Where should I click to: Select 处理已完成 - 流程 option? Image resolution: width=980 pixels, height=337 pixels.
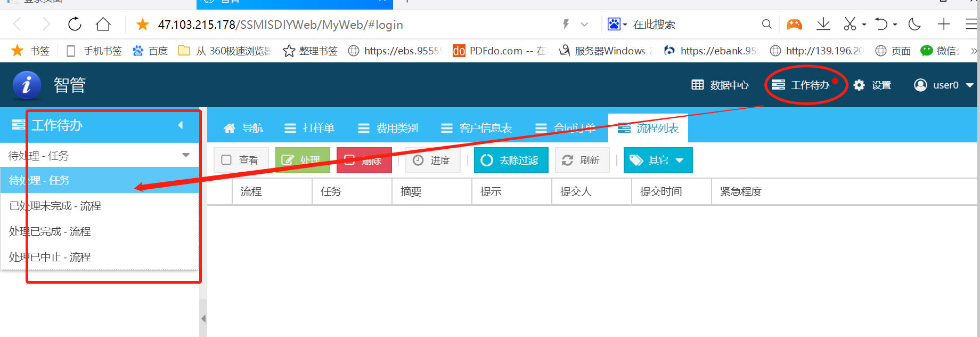coord(100,231)
